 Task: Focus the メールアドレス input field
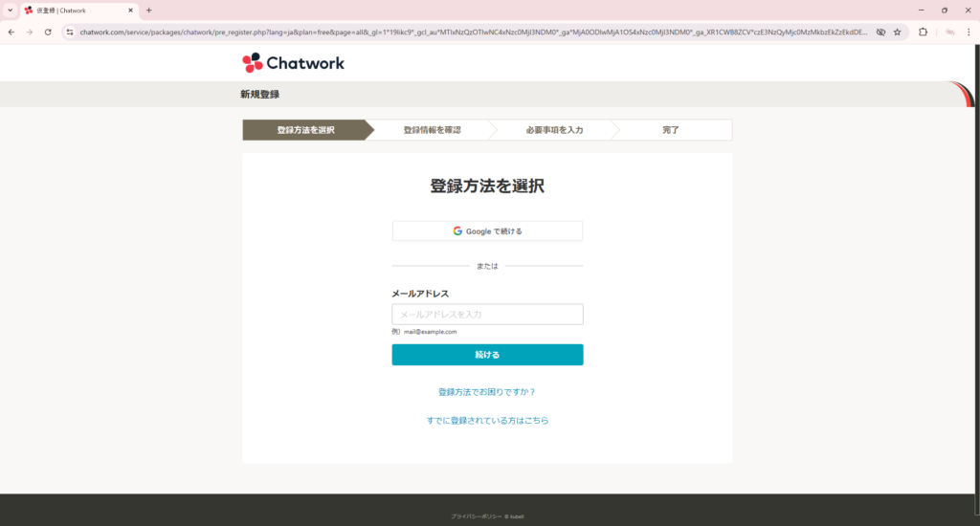pyautogui.click(x=487, y=314)
